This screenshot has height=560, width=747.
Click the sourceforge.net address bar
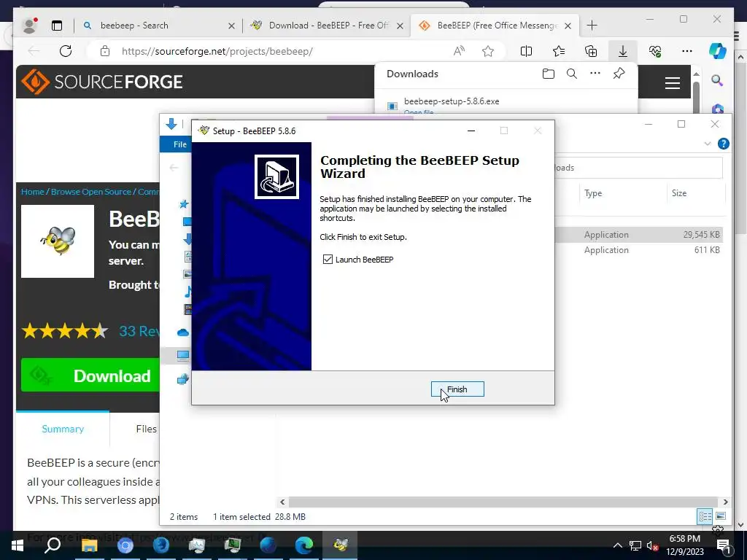217,52
